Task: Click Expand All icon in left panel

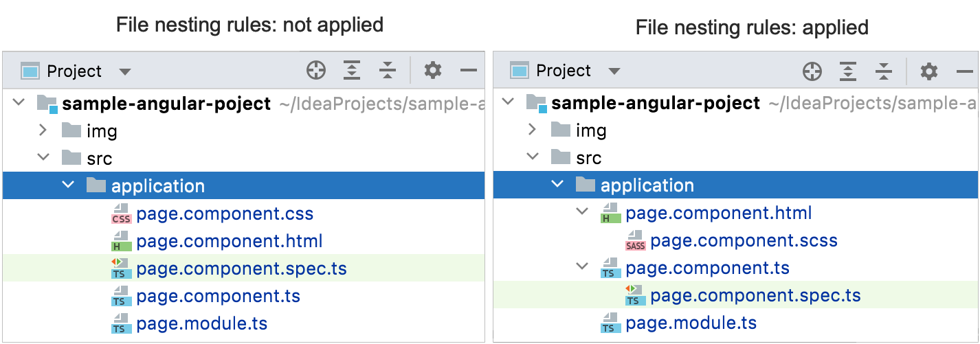Action: click(x=352, y=70)
